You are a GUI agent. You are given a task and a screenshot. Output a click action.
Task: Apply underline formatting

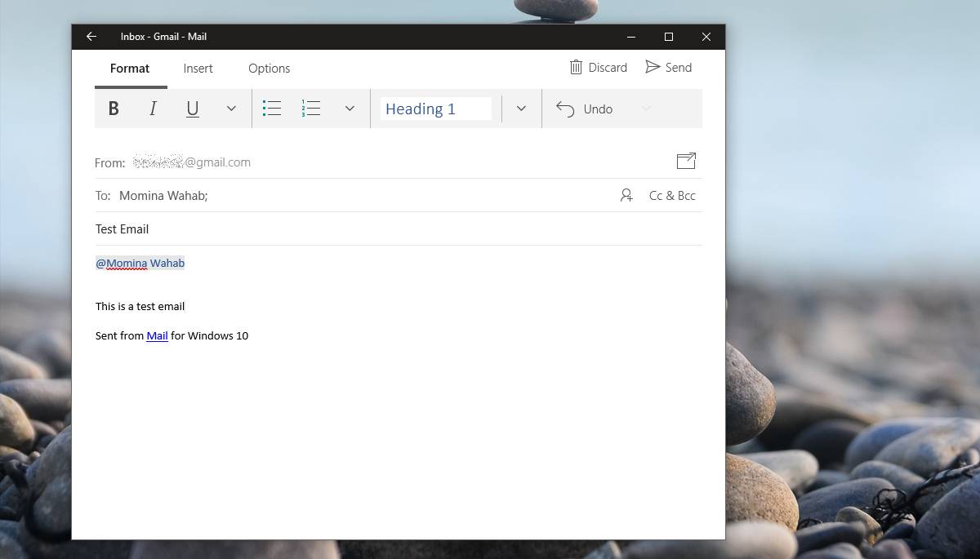[x=192, y=108]
